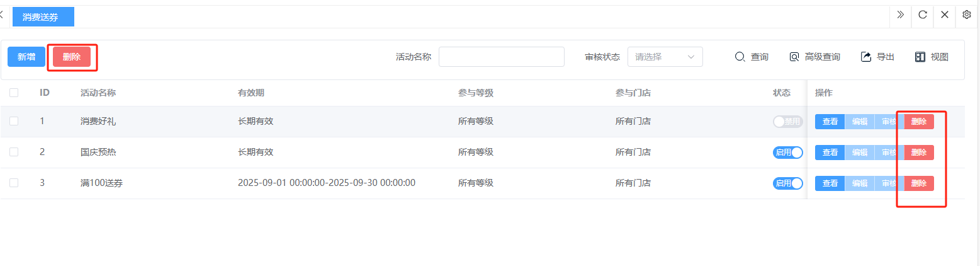Focus the 活动名称 search input field
This screenshot has width=980, height=266.
point(501,57)
